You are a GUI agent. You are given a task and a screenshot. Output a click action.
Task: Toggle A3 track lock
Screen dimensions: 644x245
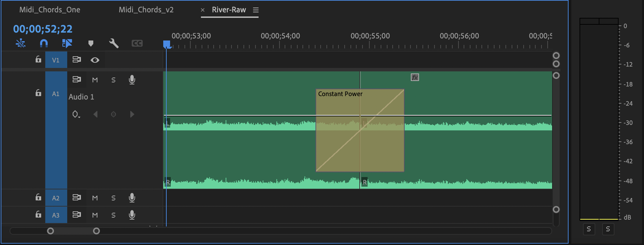[38, 214]
